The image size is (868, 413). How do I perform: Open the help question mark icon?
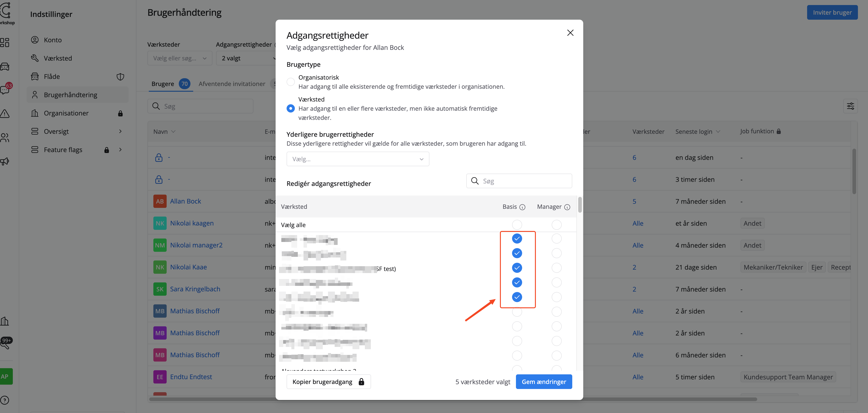(5, 400)
